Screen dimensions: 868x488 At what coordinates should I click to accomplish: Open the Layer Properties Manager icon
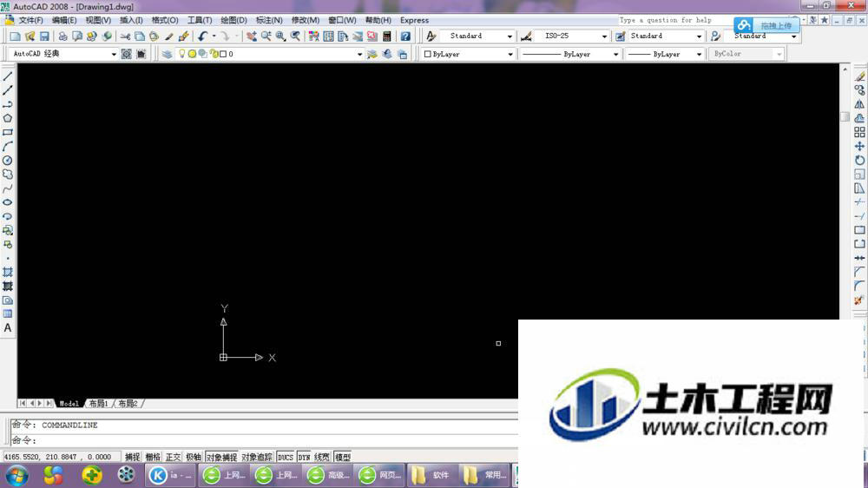click(168, 54)
